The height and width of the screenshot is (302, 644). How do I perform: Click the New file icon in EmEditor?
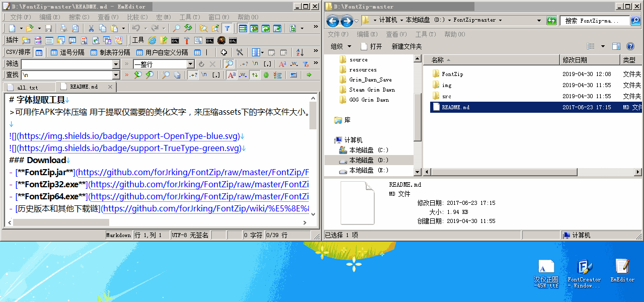pyautogui.click(x=12, y=29)
